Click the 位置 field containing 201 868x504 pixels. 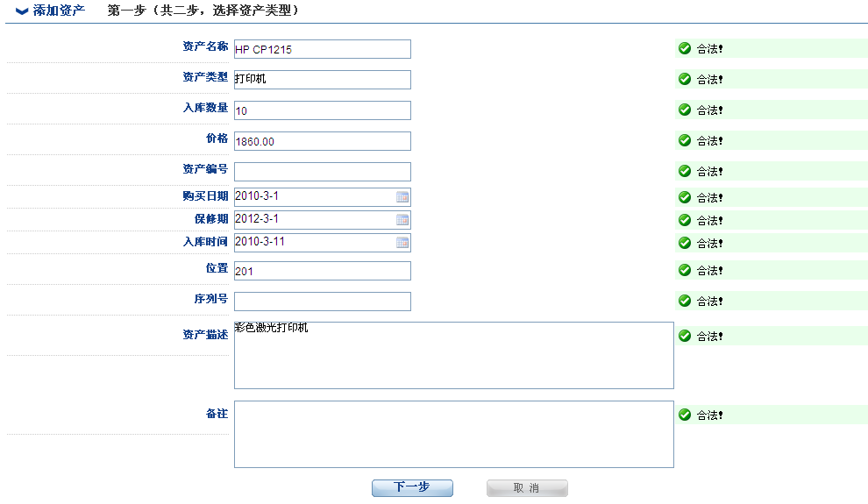322,271
